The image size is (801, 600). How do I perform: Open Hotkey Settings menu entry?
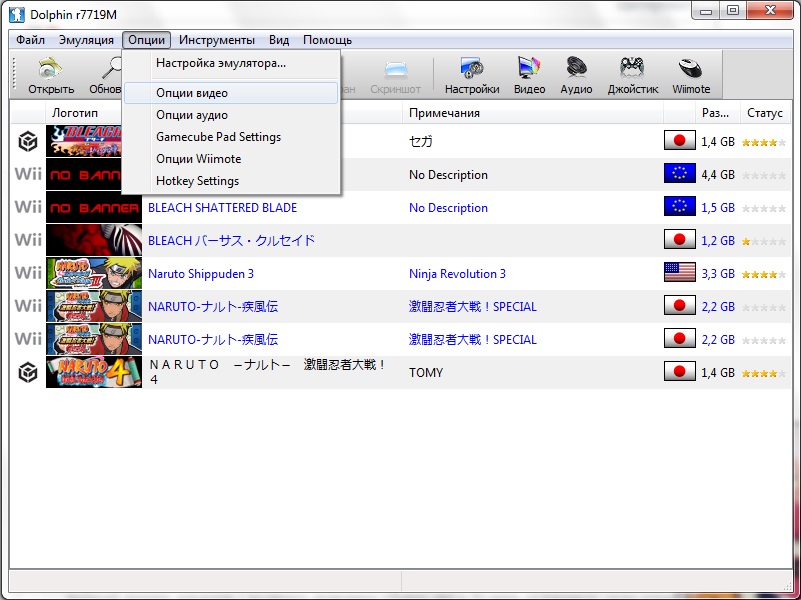tap(231, 181)
